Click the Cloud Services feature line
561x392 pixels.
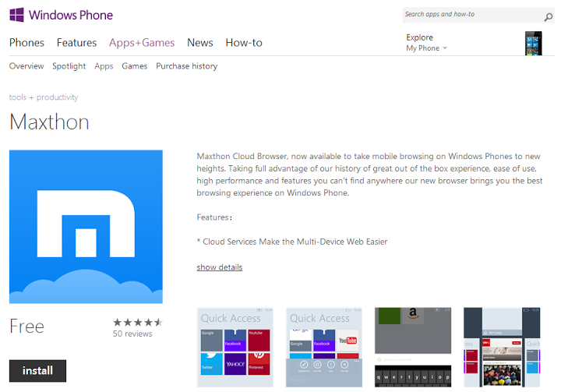click(x=292, y=242)
